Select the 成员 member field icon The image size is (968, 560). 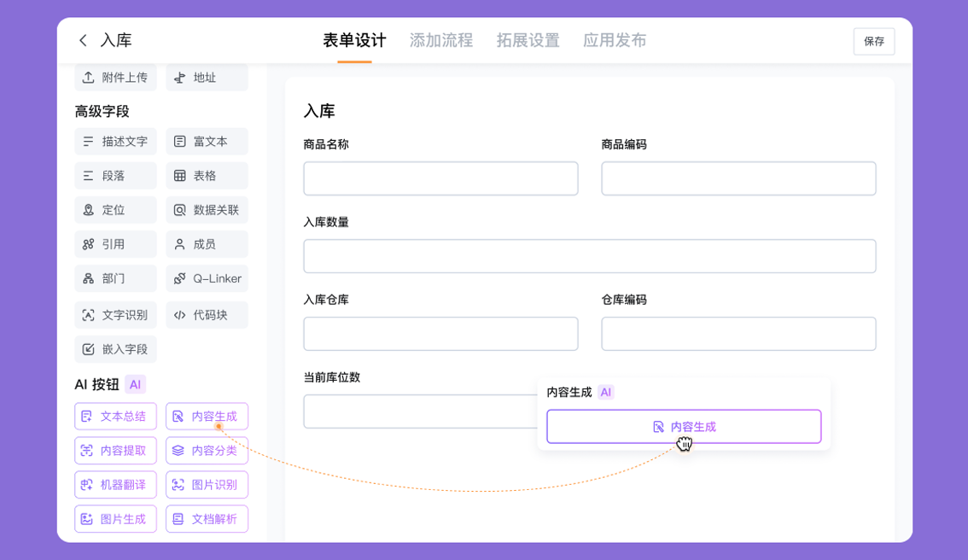pyautogui.click(x=207, y=243)
